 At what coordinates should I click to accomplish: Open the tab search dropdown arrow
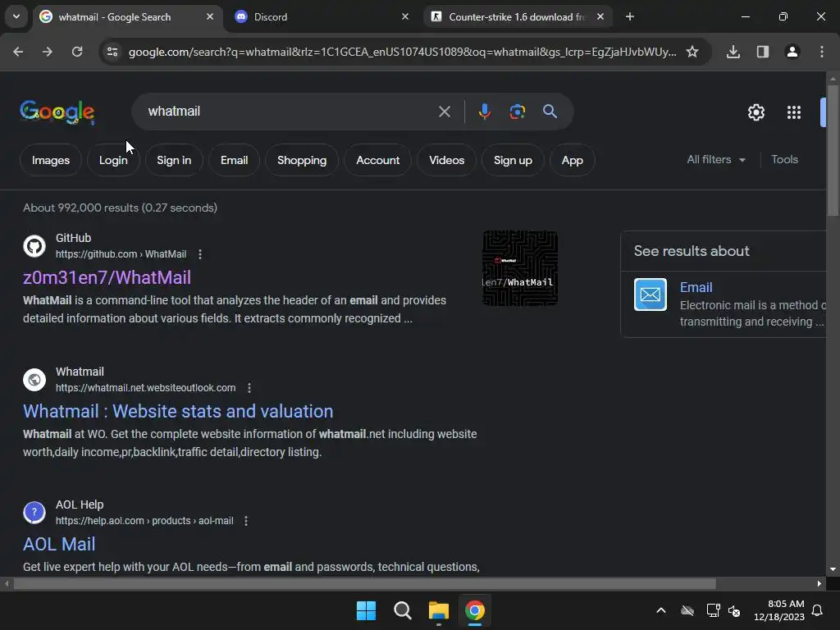[x=16, y=16]
